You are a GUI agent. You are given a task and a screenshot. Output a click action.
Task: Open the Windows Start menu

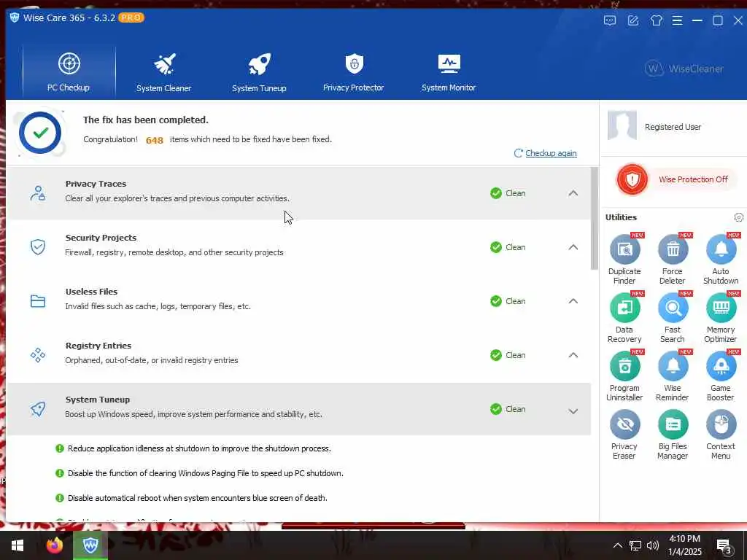pos(18,545)
